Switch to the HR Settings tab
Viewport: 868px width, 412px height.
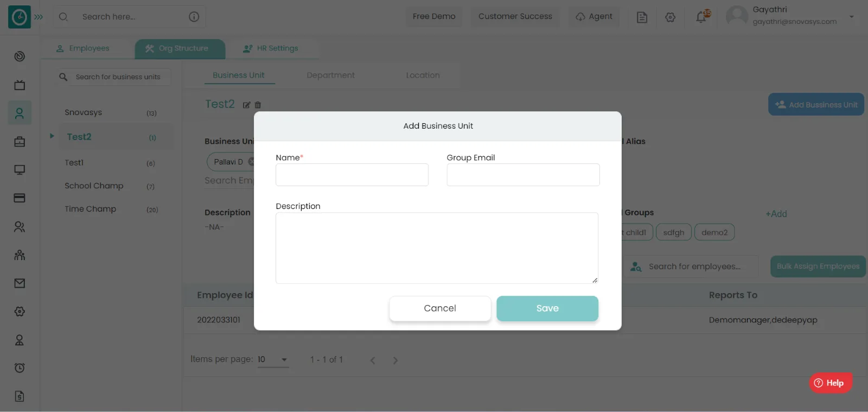(x=271, y=48)
